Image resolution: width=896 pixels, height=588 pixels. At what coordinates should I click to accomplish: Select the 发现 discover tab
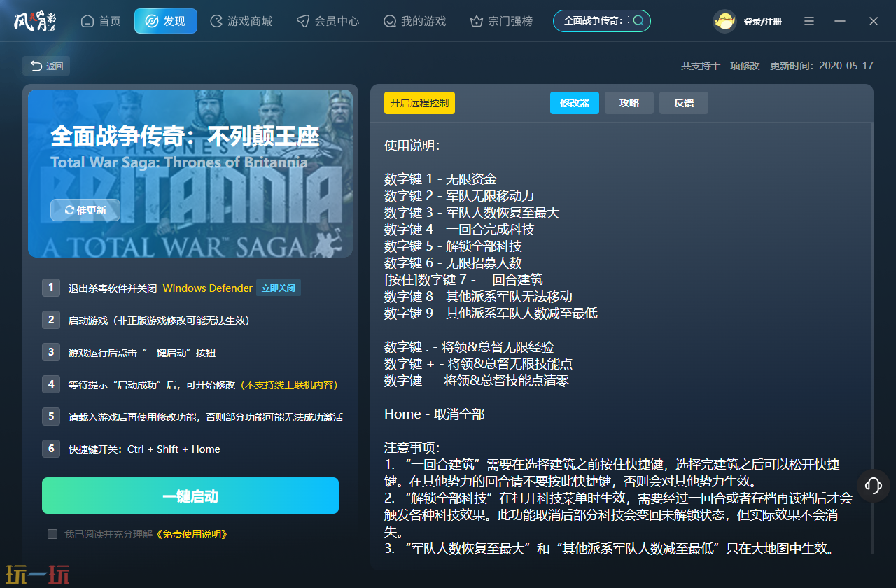[166, 21]
